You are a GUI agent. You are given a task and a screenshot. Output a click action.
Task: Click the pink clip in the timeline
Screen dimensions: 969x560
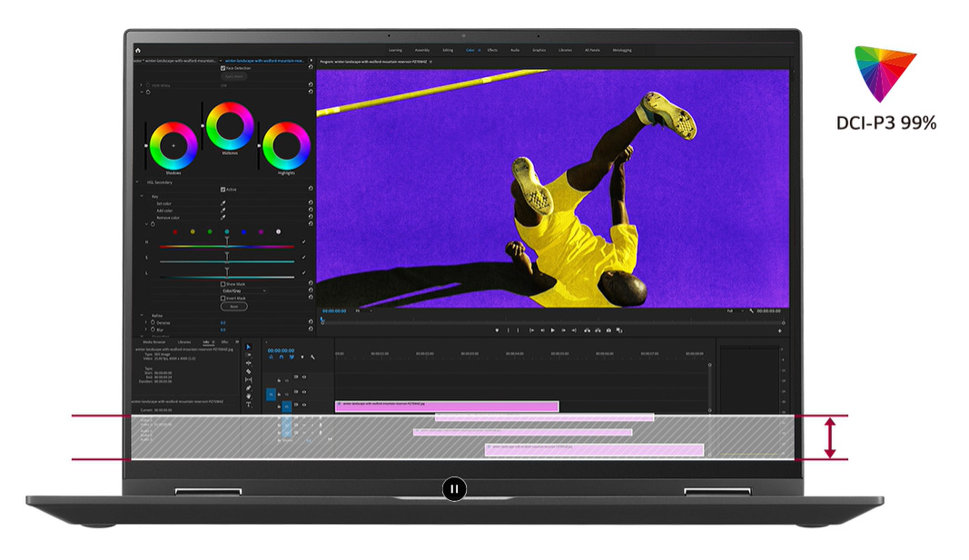[447, 406]
